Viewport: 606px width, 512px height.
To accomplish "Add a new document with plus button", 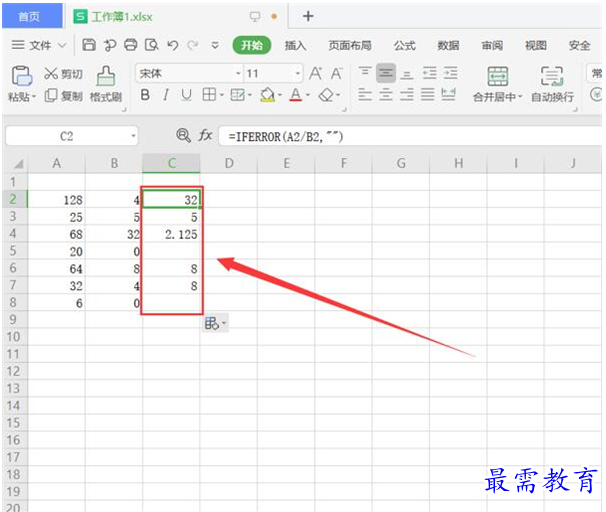I will [308, 16].
